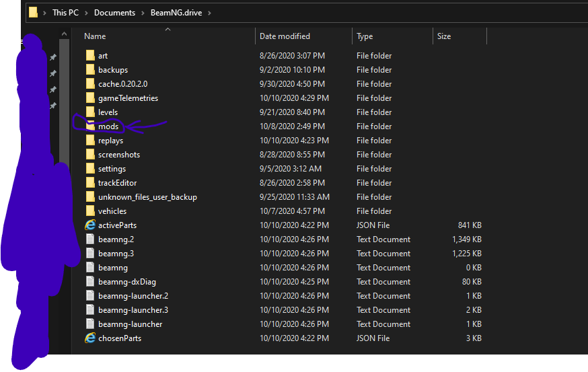Click the navigation pane scrollbar thumb
This screenshot has height=372, width=588.
point(64,102)
